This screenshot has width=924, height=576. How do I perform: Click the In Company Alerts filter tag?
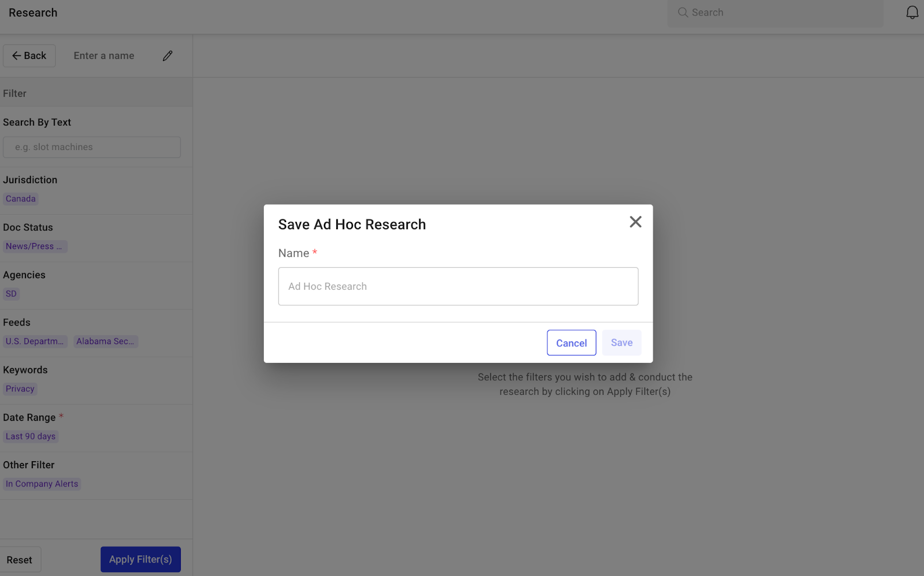point(42,484)
